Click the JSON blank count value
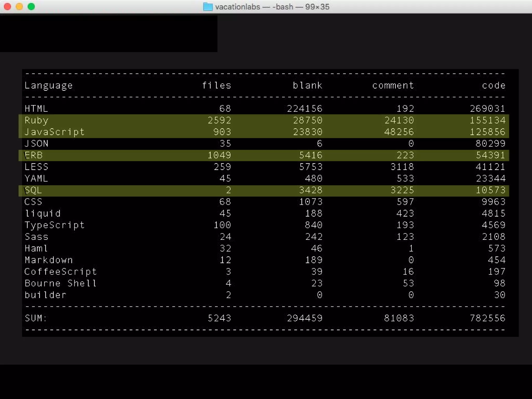532x399 pixels. [x=320, y=144]
